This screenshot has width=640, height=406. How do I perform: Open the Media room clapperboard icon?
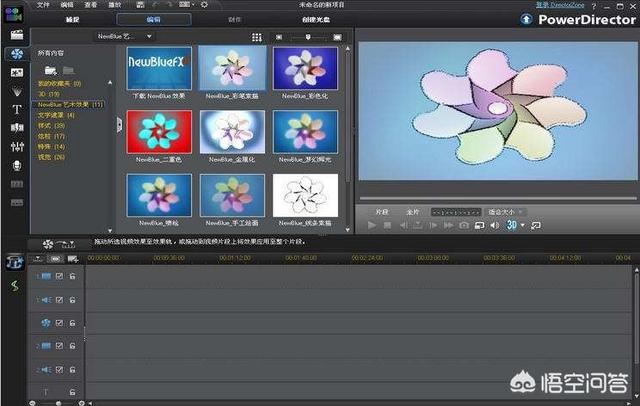[17, 34]
